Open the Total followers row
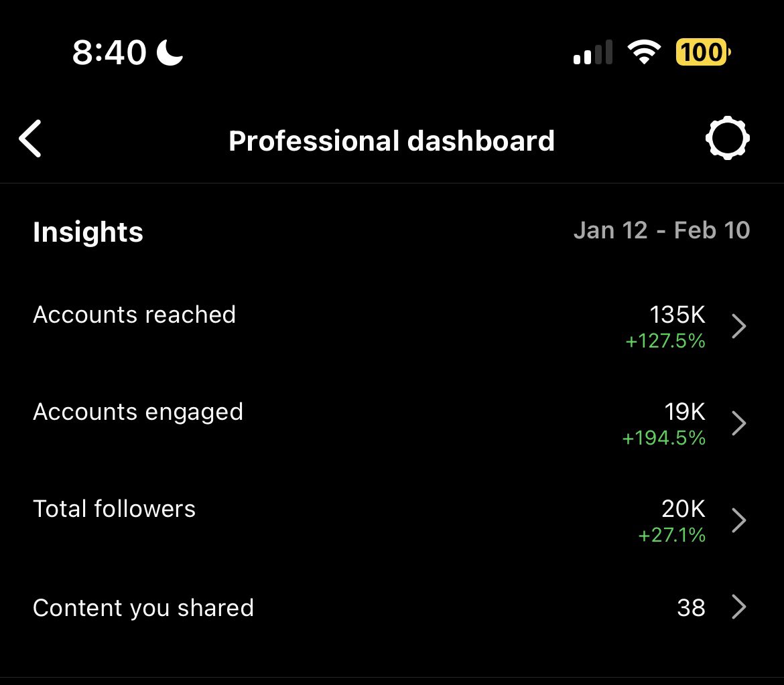Viewport: 784px width, 685px height. [392, 521]
